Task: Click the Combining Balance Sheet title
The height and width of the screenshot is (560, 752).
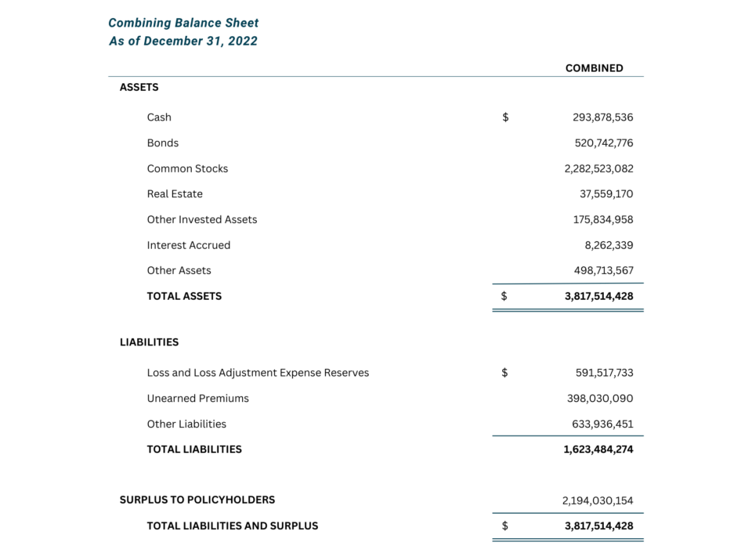Action: (x=183, y=23)
